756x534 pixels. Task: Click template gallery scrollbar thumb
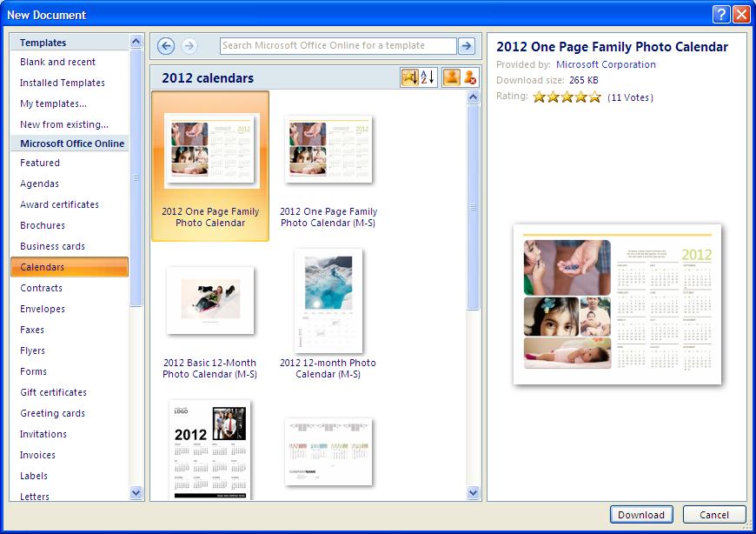tap(474, 208)
